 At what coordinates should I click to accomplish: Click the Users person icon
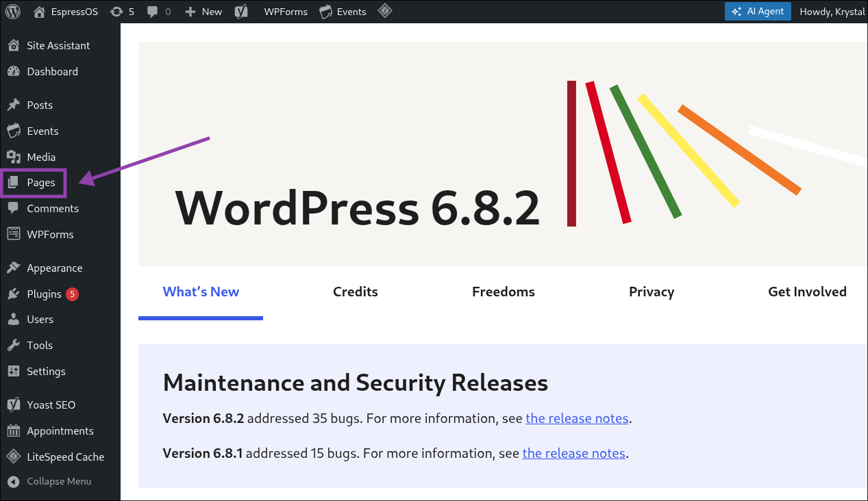pos(13,320)
